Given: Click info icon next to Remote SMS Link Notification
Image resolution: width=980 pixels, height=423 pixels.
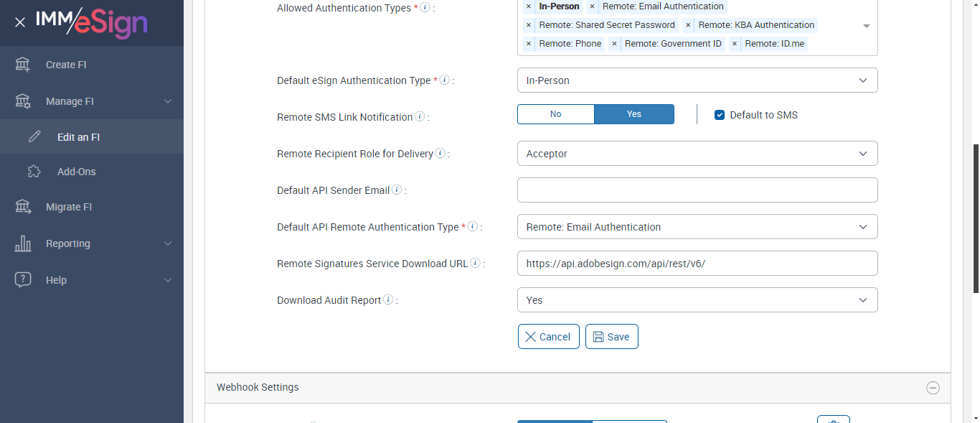Looking at the screenshot, I should 420,116.
